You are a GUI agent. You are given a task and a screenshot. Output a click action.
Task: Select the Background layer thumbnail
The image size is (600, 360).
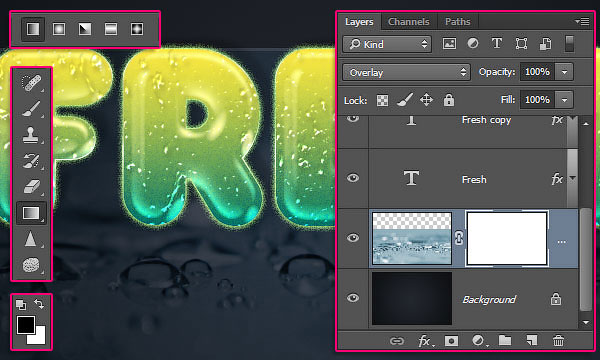click(412, 298)
